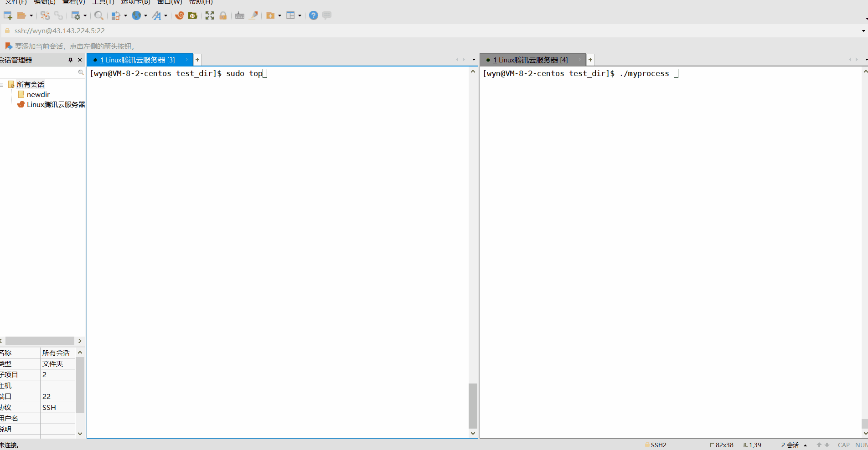This screenshot has width=868, height=450.
Task: Close the Linux腾讯云服务器 [4] tab
Action: point(580,60)
